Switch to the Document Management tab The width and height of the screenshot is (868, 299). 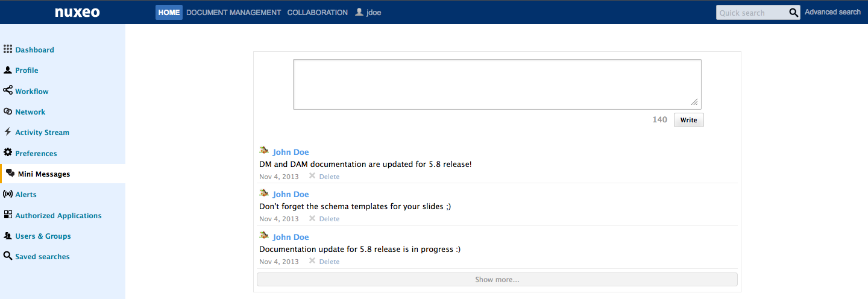[x=233, y=13]
